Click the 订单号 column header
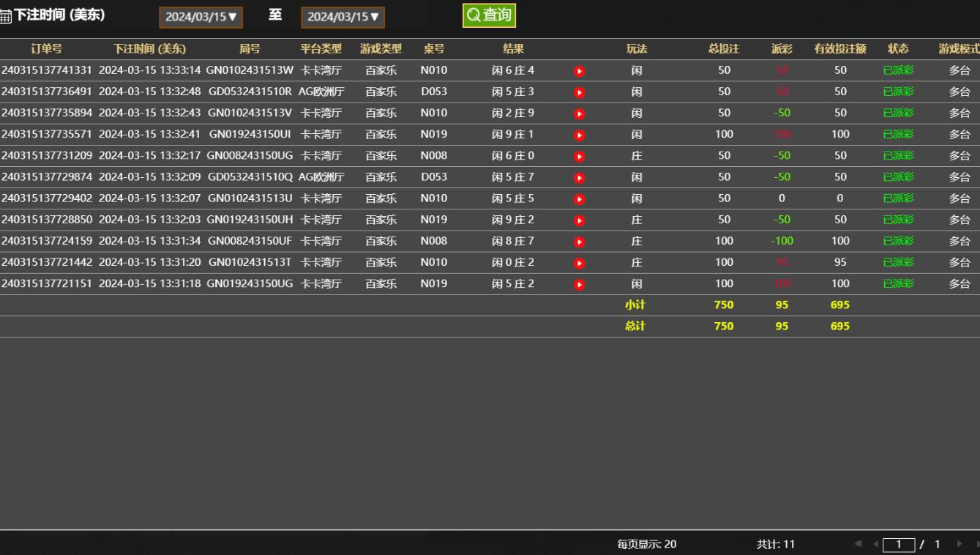Viewport: 980px width, 555px height. [x=46, y=49]
